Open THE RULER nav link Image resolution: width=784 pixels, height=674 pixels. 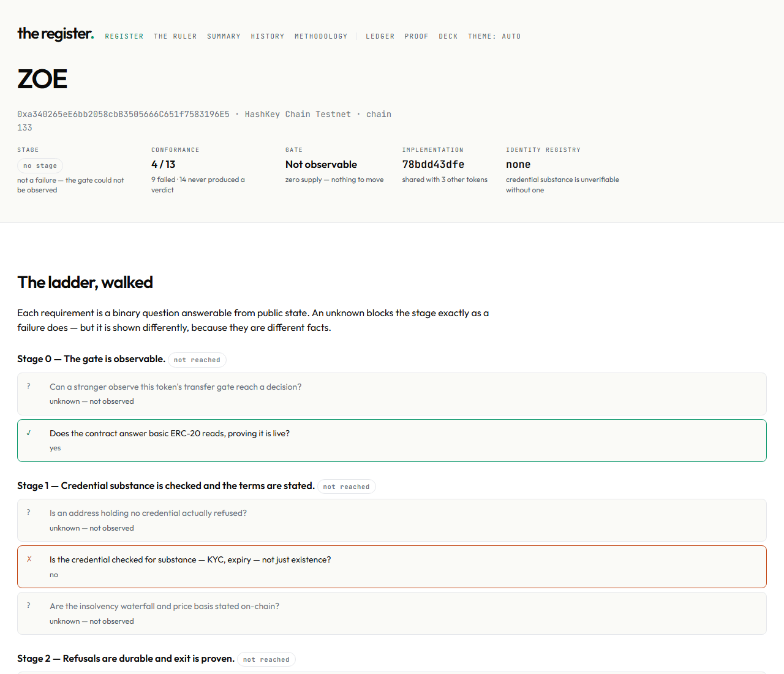[x=175, y=37]
